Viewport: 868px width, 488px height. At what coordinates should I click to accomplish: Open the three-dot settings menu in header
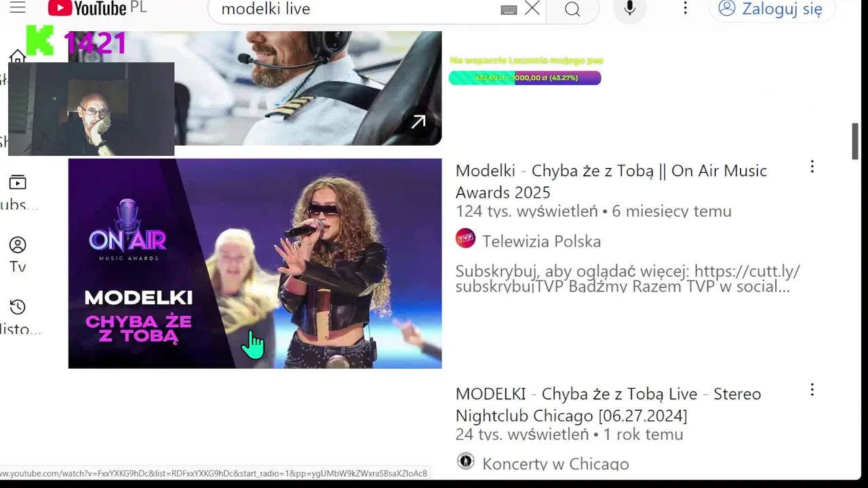(x=685, y=7)
